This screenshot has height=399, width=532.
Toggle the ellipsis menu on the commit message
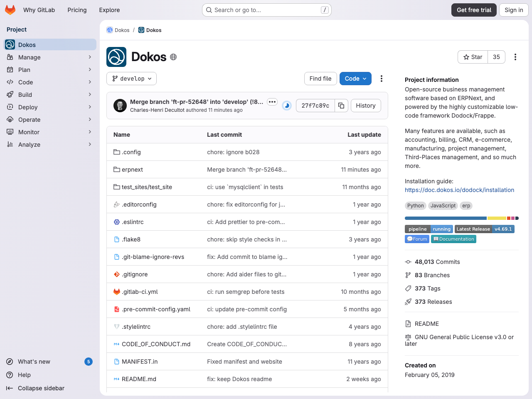tap(272, 101)
